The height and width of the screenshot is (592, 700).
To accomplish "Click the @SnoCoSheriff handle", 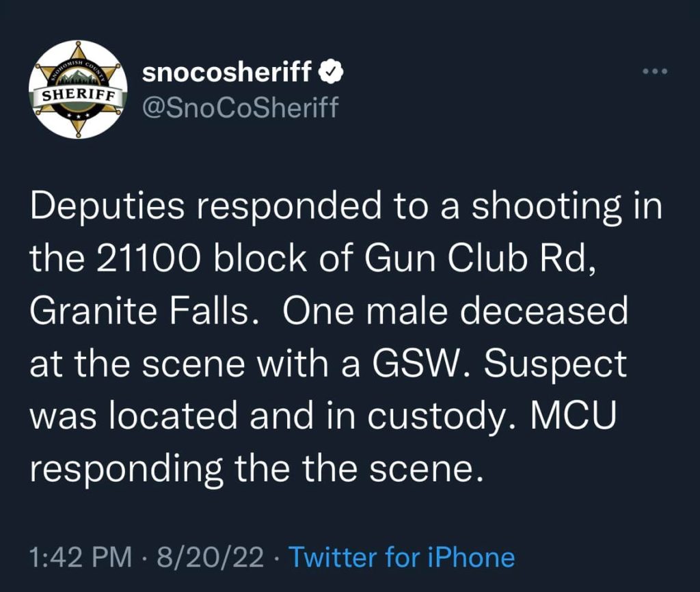I will 240,107.
